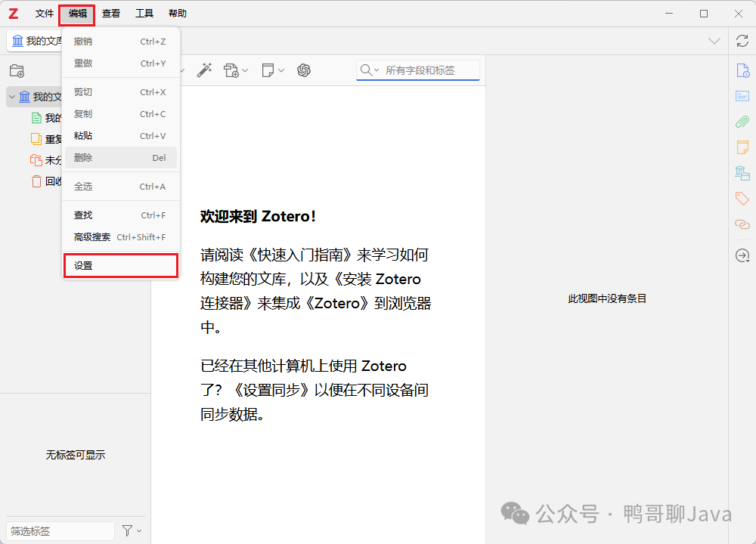Click the red Zotero Z logo
756x544 pixels.
14,14
